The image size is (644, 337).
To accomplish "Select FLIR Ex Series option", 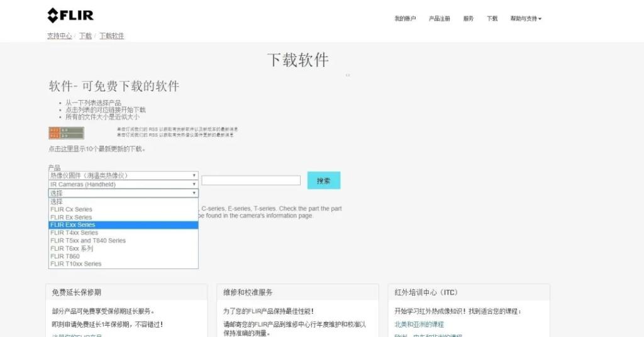I will click(123, 217).
